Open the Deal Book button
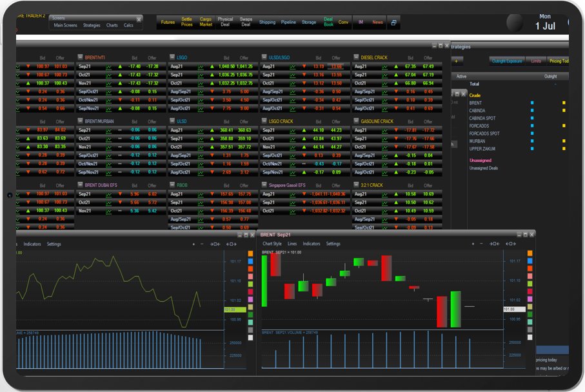 pyautogui.click(x=328, y=22)
